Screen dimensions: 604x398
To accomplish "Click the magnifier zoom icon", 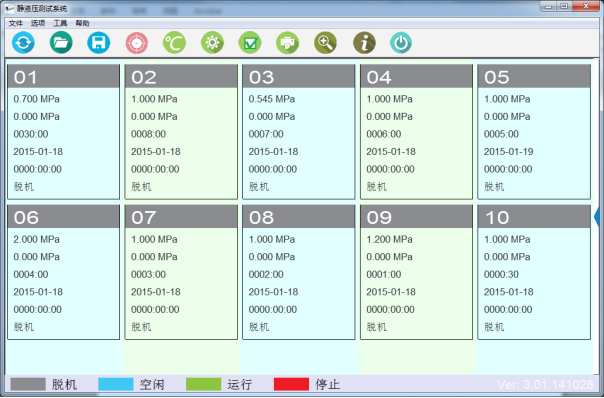I will click(x=325, y=42).
